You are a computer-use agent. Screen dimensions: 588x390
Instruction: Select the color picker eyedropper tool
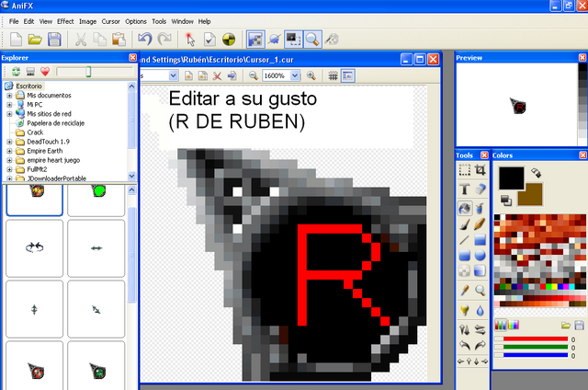(x=465, y=290)
